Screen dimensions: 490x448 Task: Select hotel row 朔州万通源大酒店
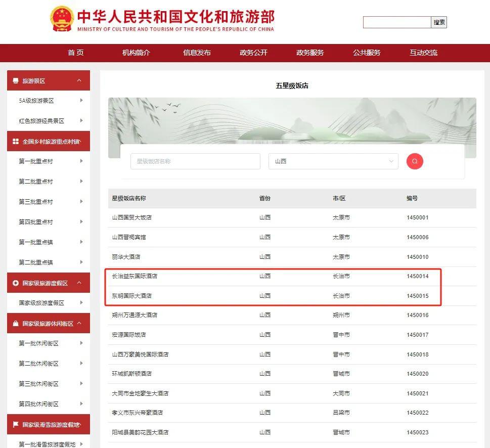coord(292,315)
